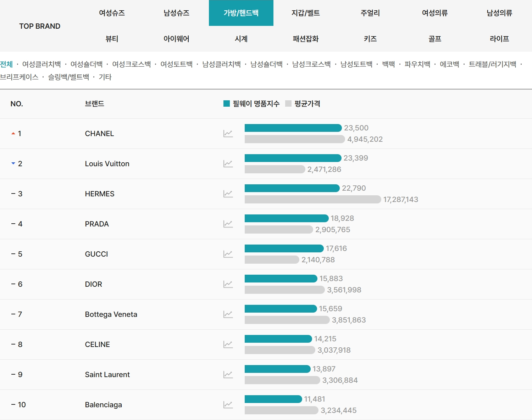Open trend chart icon for GUCCI

coord(228,254)
